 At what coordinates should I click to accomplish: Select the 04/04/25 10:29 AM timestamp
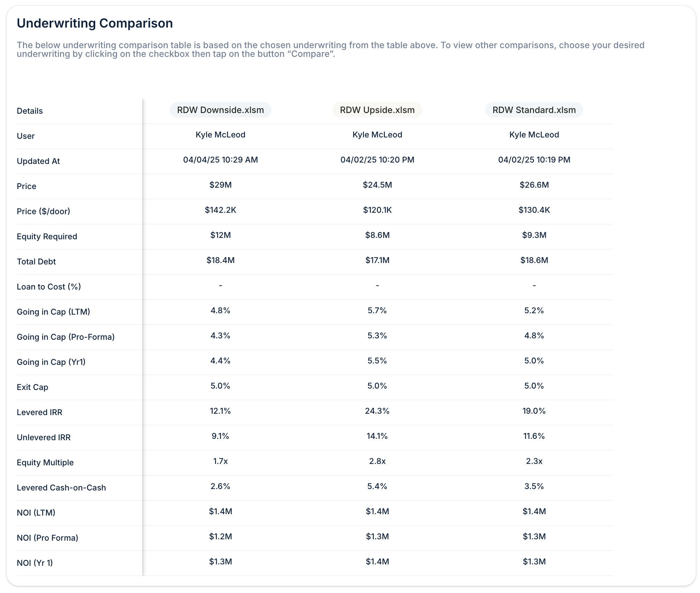tap(220, 160)
